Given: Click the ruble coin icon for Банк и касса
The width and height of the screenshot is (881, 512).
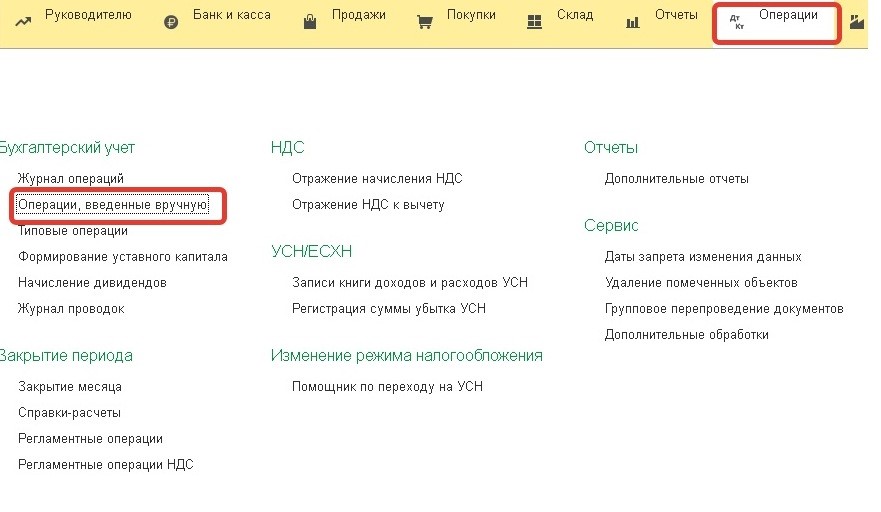Looking at the screenshot, I should pos(171,22).
